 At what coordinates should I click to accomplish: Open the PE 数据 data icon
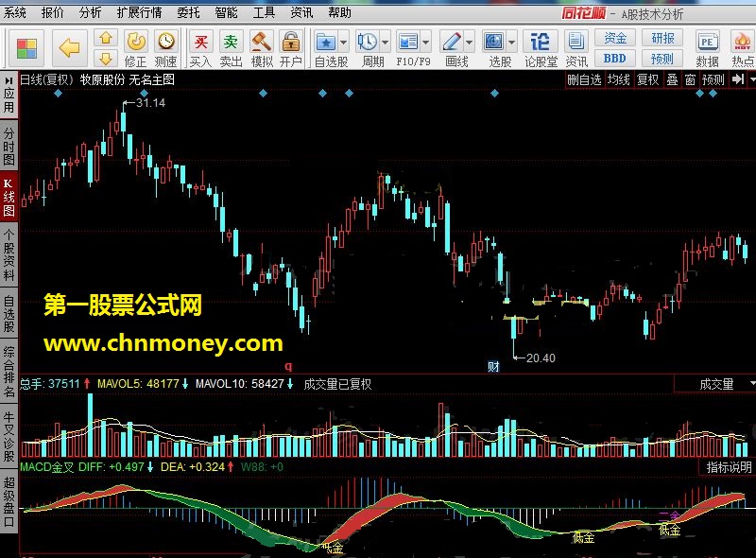pos(707,43)
